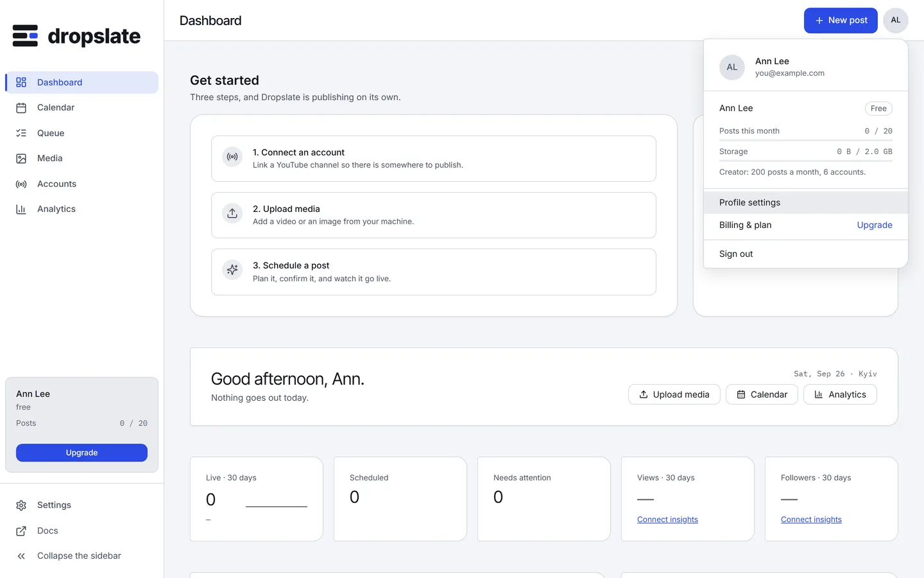The height and width of the screenshot is (578, 924).
Task: Click the dropslate logo icon
Action: coord(25,36)
